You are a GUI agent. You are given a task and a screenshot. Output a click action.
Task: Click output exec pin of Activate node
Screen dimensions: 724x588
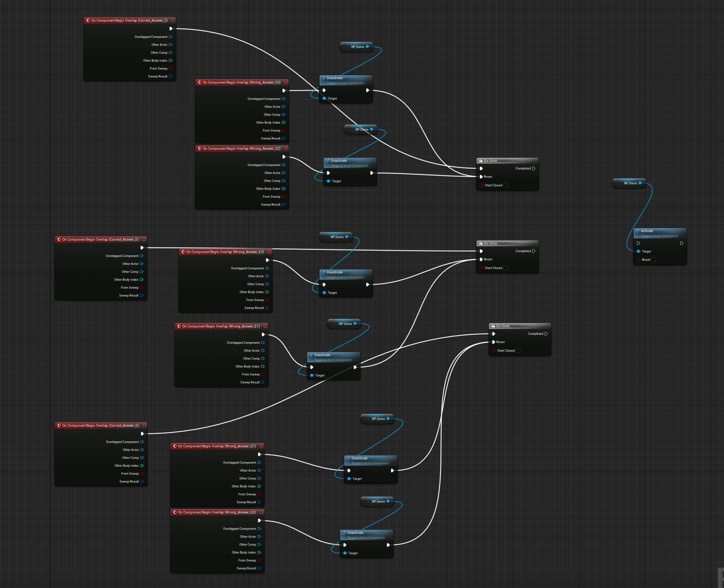682,243
